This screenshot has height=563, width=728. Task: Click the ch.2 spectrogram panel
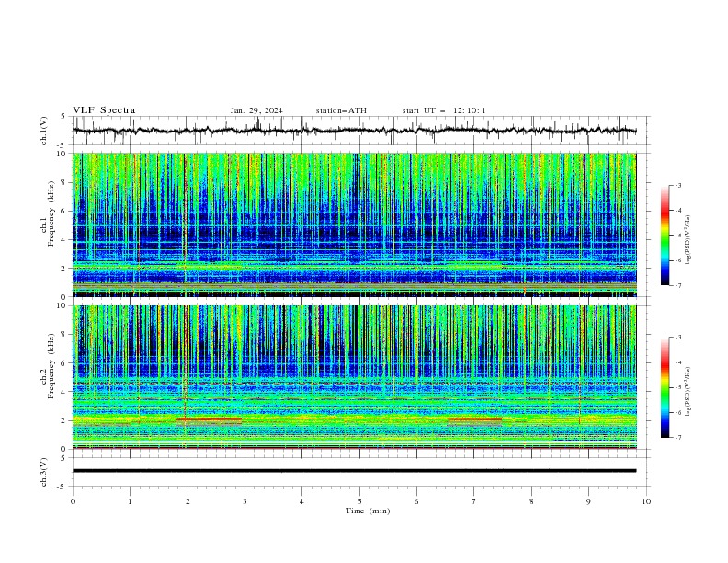(x=354, y=377)
